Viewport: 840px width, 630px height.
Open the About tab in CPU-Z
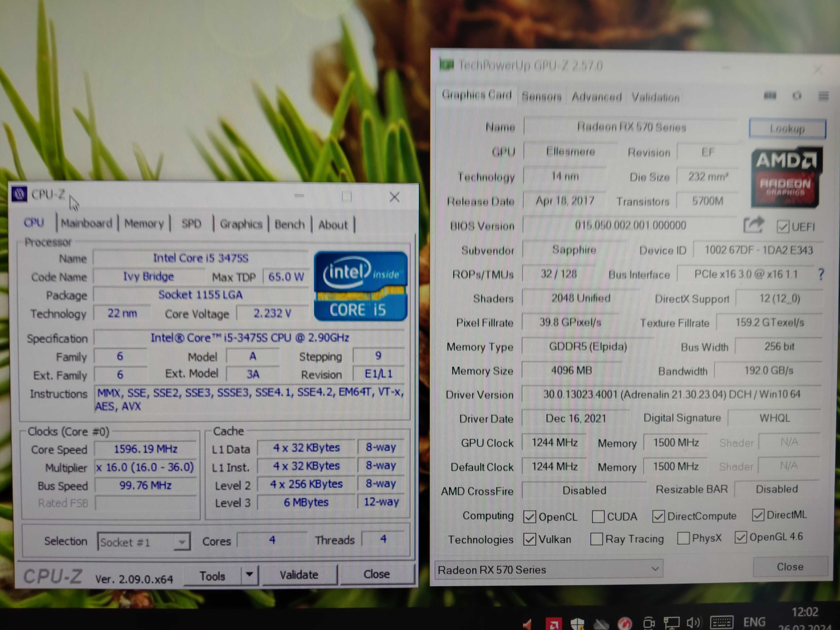(333, 225)
